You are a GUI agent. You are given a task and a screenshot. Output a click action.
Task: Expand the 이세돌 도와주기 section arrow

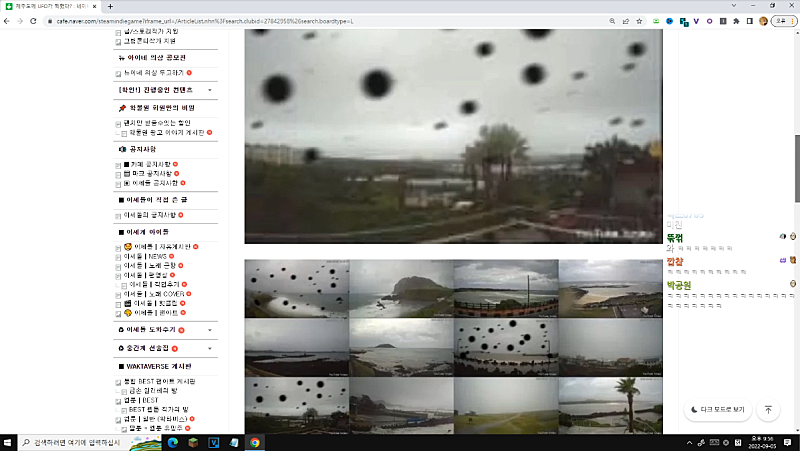[x=210, y=330]
